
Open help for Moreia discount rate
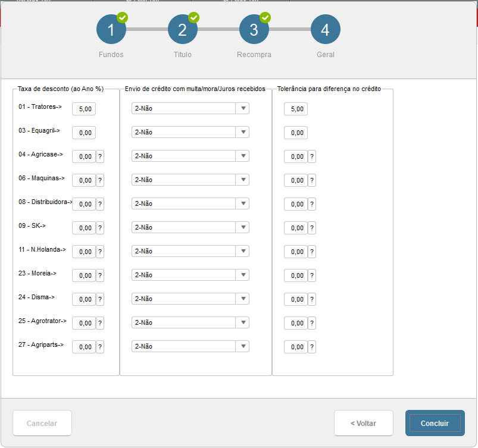[100, 275]
